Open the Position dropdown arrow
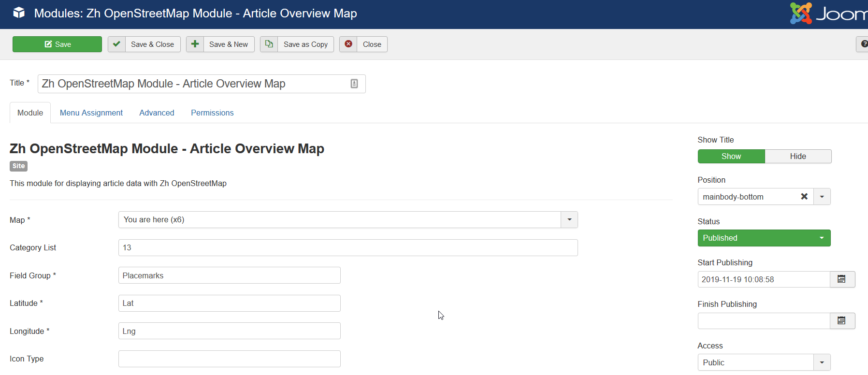 coord(822,197)
